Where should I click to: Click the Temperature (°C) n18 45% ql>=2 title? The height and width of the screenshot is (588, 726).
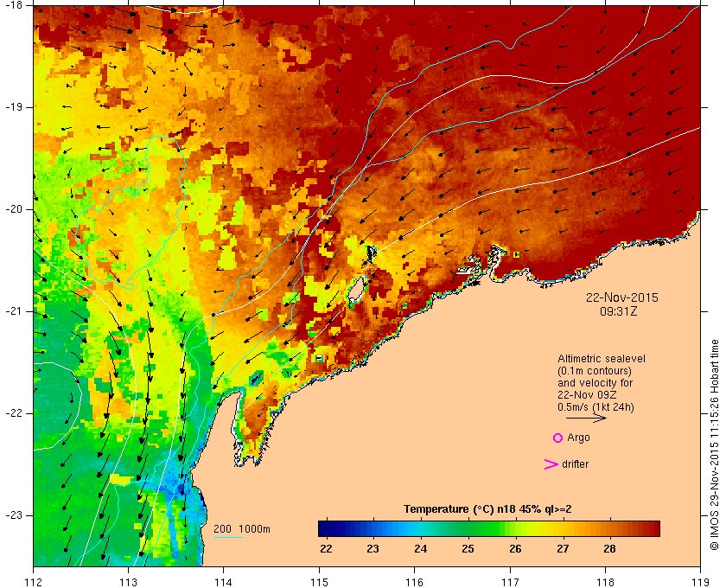487,509
